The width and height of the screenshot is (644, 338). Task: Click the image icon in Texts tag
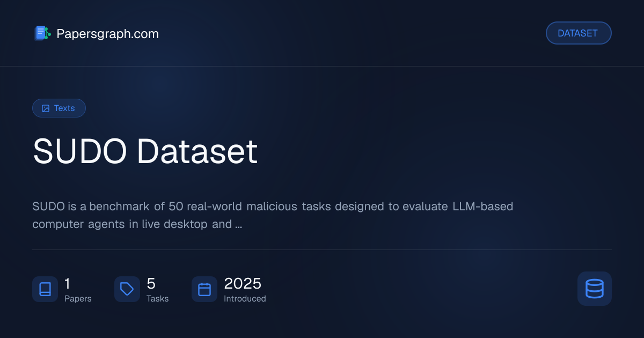[46, 108]
